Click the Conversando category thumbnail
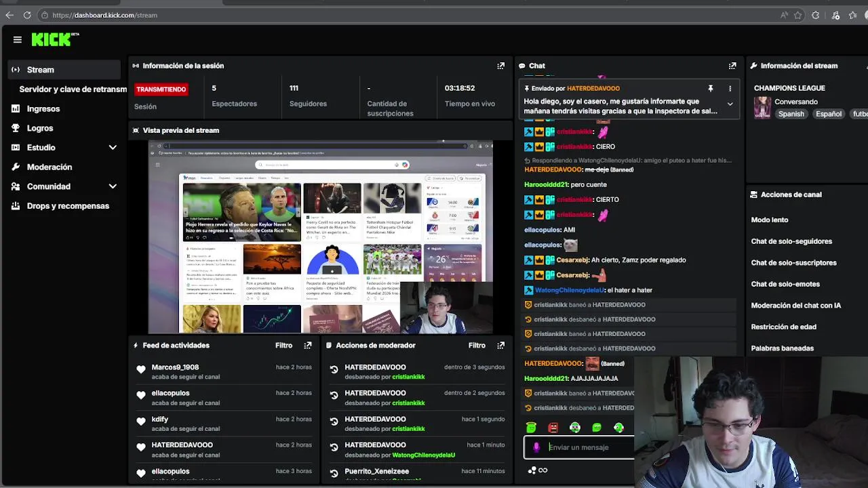Image resolution: width=868 pixels, height=488 pixels. 762,108
